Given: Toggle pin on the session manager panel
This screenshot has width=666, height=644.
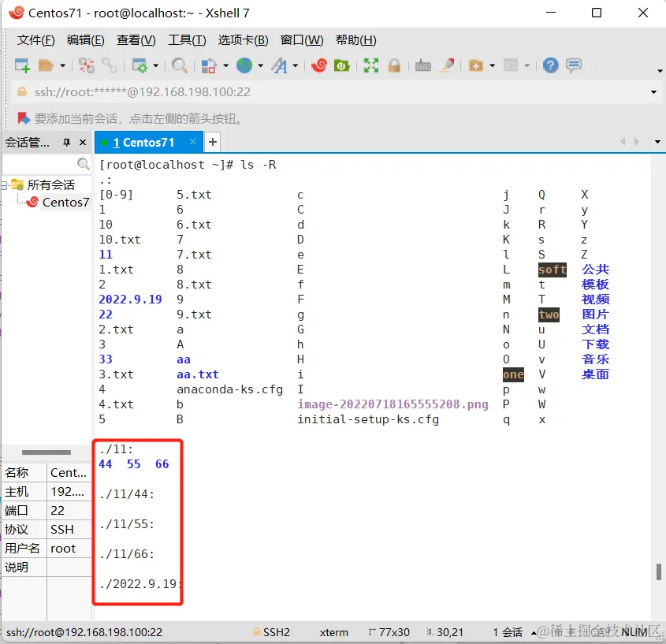Looking at the screenshot, I should point(67,143).
